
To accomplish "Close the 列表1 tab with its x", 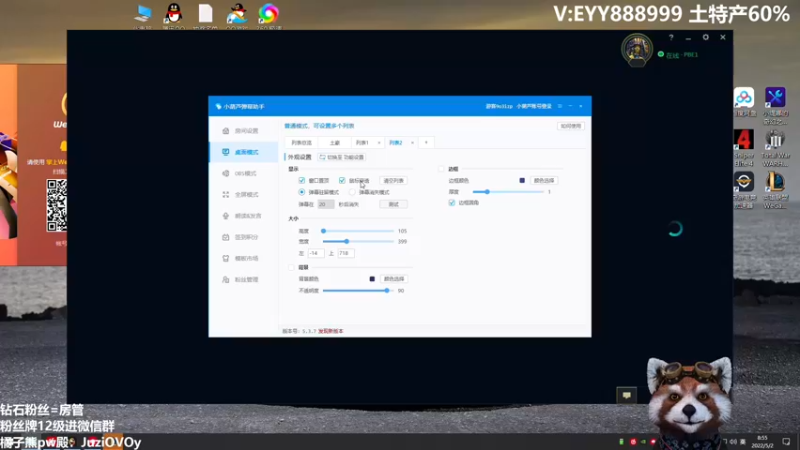I will coord(379,143).
